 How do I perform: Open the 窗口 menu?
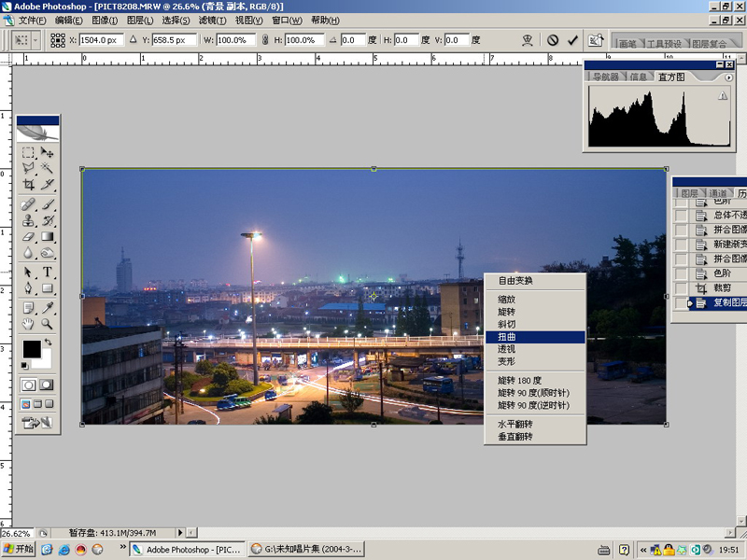point(287,21)
